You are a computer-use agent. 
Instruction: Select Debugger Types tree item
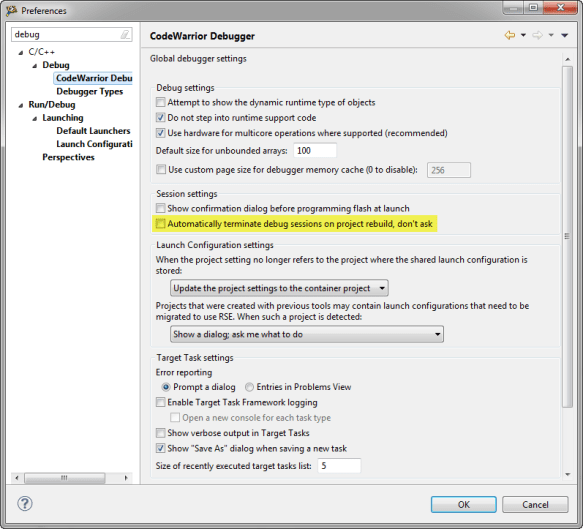(90, 91)
